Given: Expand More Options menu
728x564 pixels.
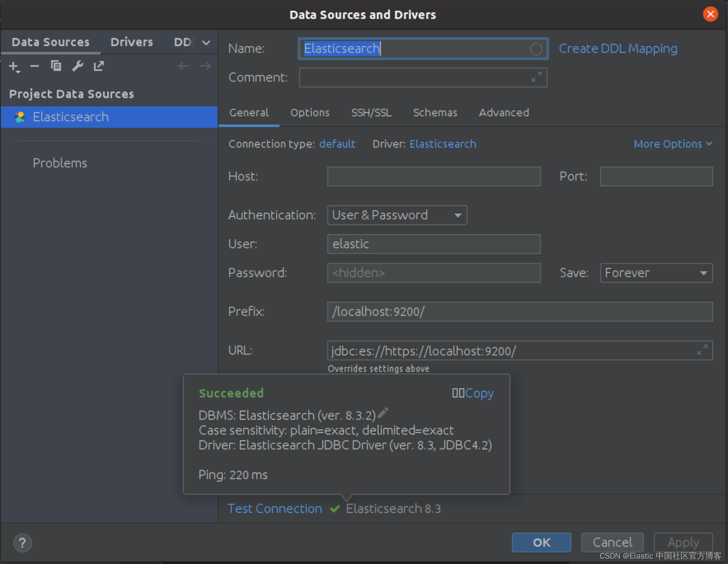Looking at the screenshot, I should tap(673, 144).
